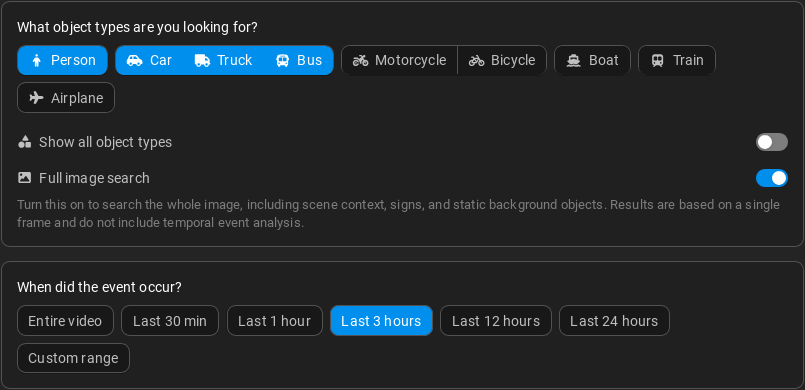The height and width of the screenshot is (390, 805).
Task: Click the 'When did the event occur?' heading
Action: coord(100,287)
